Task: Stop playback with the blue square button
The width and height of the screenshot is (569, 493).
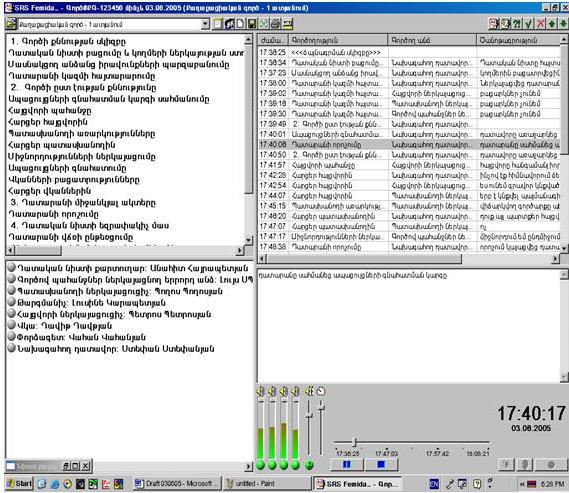Action: (381, 464)
